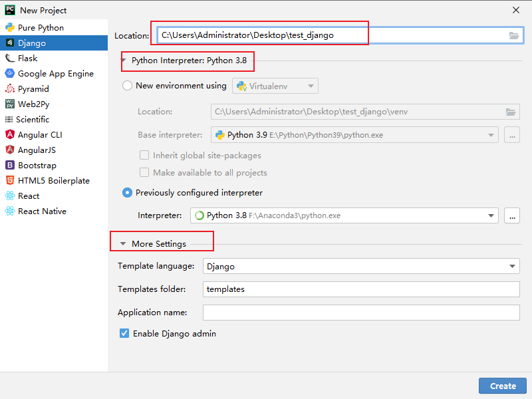Select New environment using radio button
The image size is (532, 399).
coord(127,86)
